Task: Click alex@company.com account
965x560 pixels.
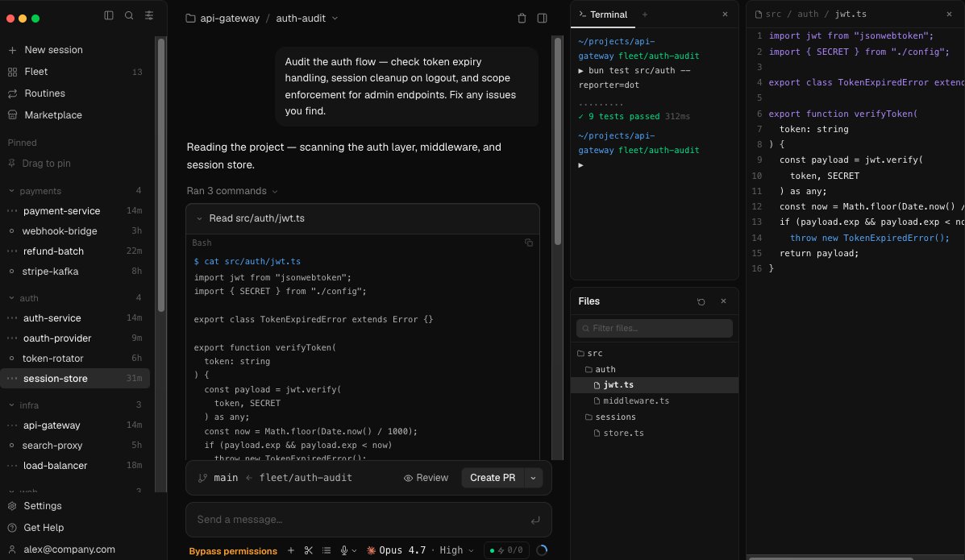Action: (x=69, y=550)
